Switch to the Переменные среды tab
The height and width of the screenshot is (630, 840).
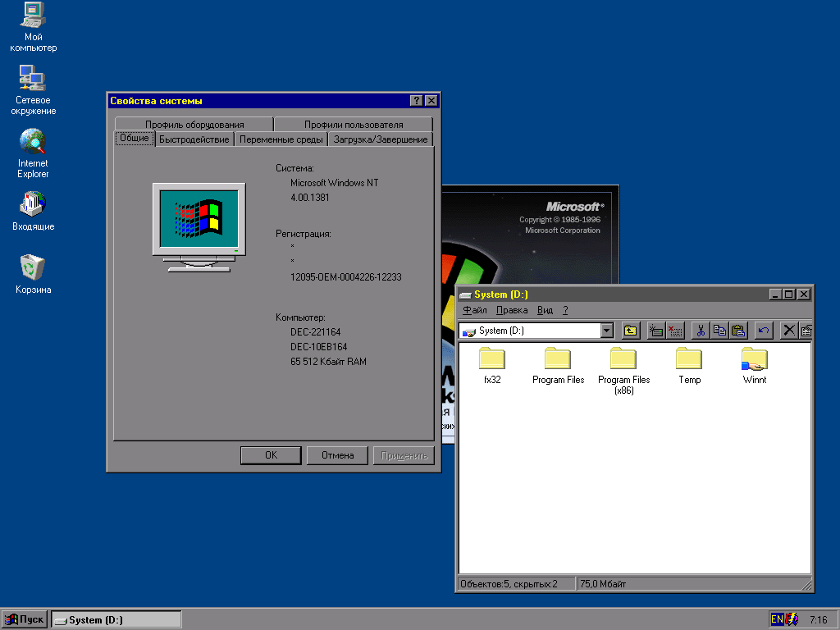(281, 139)
